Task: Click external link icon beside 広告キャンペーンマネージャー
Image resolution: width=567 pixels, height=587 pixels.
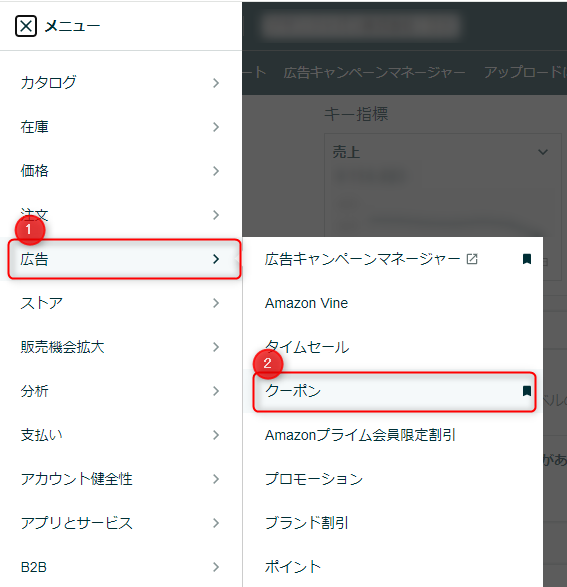Action: pos(472,259)
